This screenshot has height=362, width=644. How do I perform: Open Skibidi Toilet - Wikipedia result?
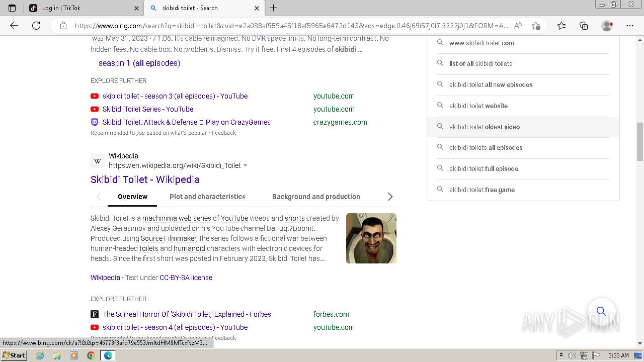pyautogui.click(x=145, y=179)
